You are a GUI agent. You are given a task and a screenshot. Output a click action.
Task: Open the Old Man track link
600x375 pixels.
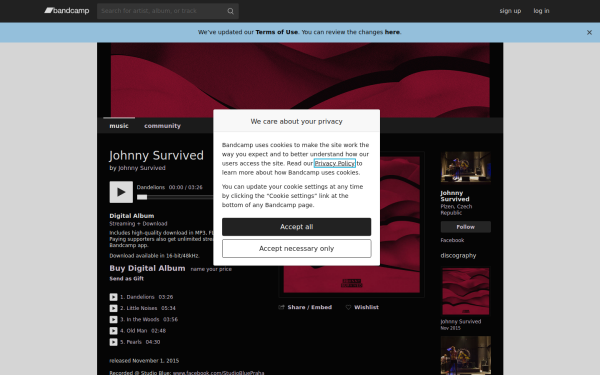pyautogui.click(x=137, y=331)
